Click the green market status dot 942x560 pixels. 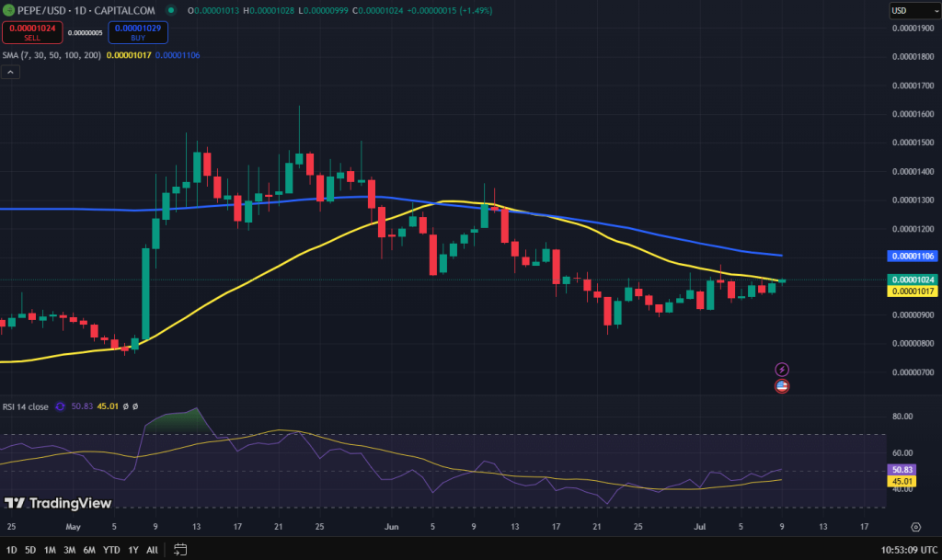pos(171,10)
